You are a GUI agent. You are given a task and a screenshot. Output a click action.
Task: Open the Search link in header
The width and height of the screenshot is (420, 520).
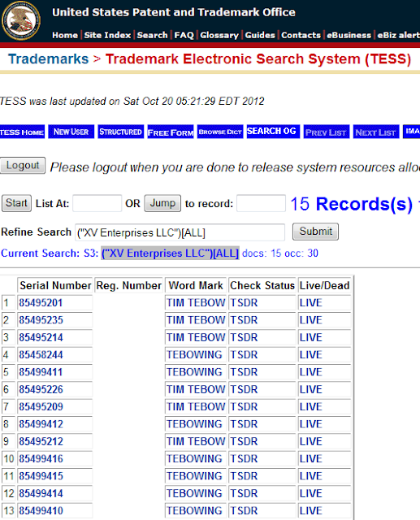(152, 35)
